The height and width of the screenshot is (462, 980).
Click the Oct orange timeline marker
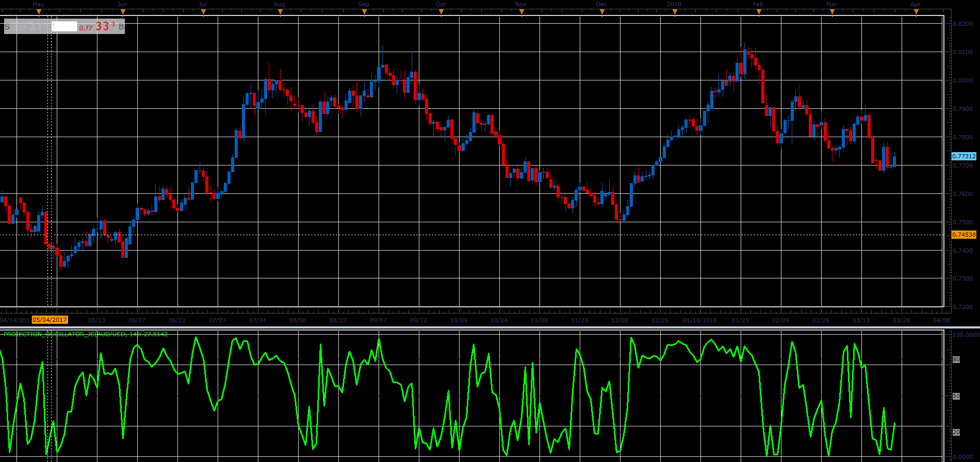click(x=440, y=13)
